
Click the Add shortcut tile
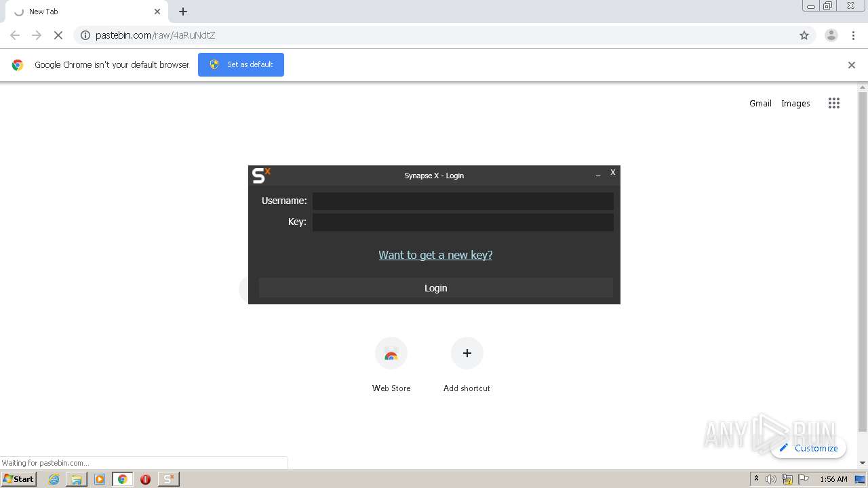[x=467, y=365]
